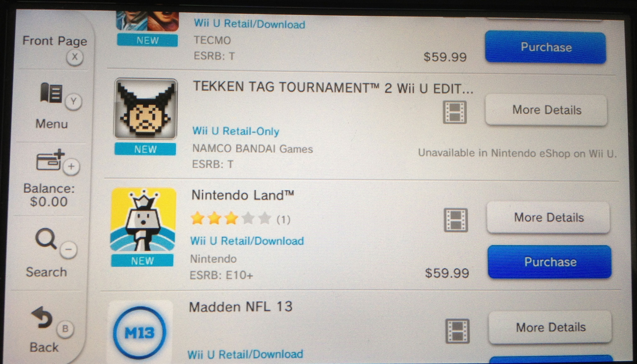Select the Madden M13 logo thumbnail
Viewport: 637px width, 364px height.
pos(140,332)
